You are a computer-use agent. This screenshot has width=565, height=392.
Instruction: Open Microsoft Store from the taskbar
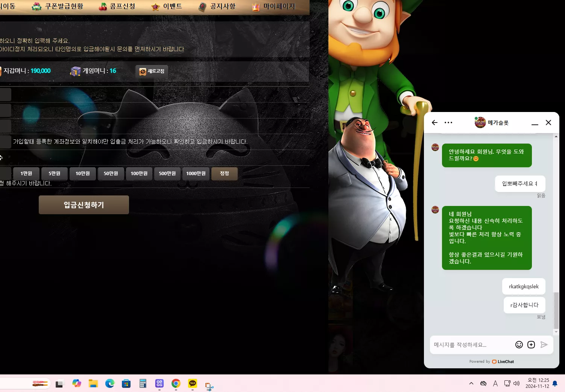click(126, 384)
